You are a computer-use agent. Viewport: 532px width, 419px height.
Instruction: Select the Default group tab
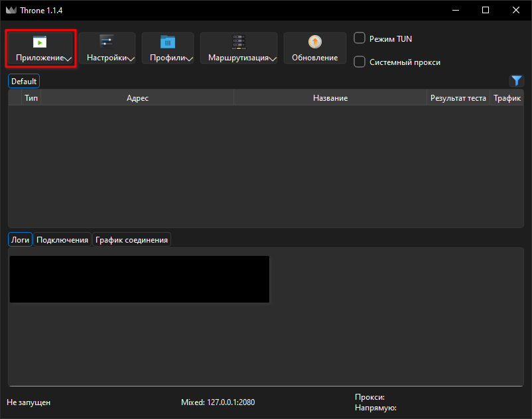(x=24, y=81)
